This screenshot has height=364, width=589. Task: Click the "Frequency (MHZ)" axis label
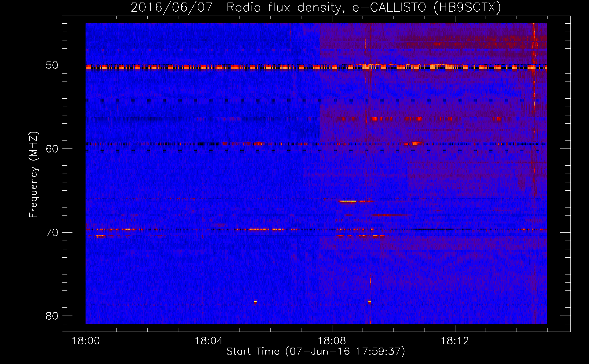point(33,175)
